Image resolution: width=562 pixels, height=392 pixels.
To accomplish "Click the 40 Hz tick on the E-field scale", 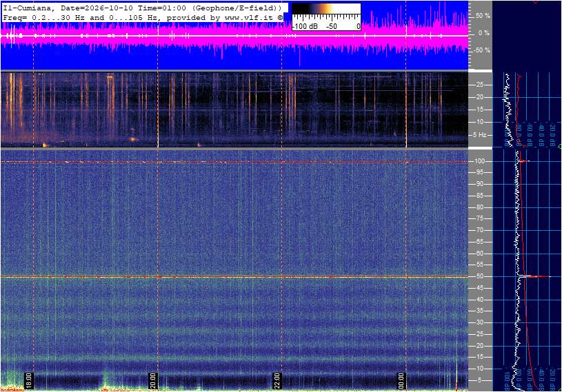I will point(479,300).
